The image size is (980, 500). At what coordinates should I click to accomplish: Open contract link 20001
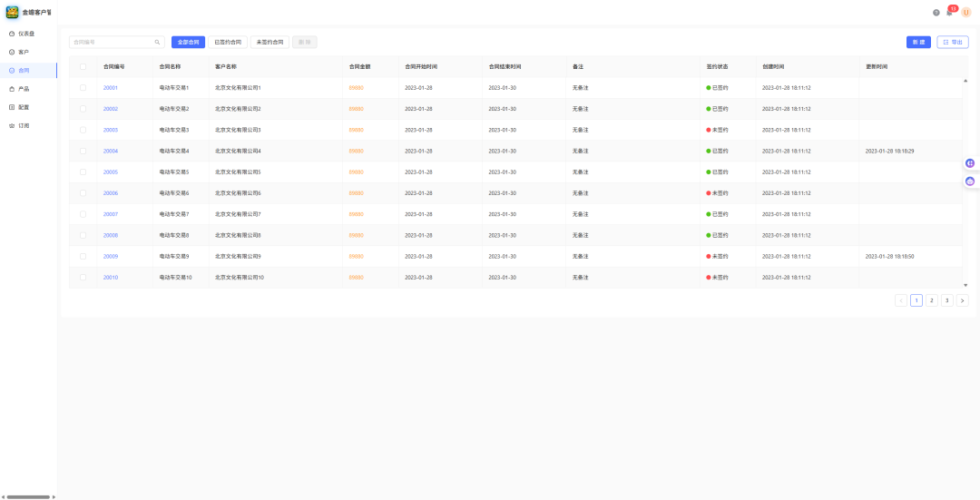pos(111,87)
